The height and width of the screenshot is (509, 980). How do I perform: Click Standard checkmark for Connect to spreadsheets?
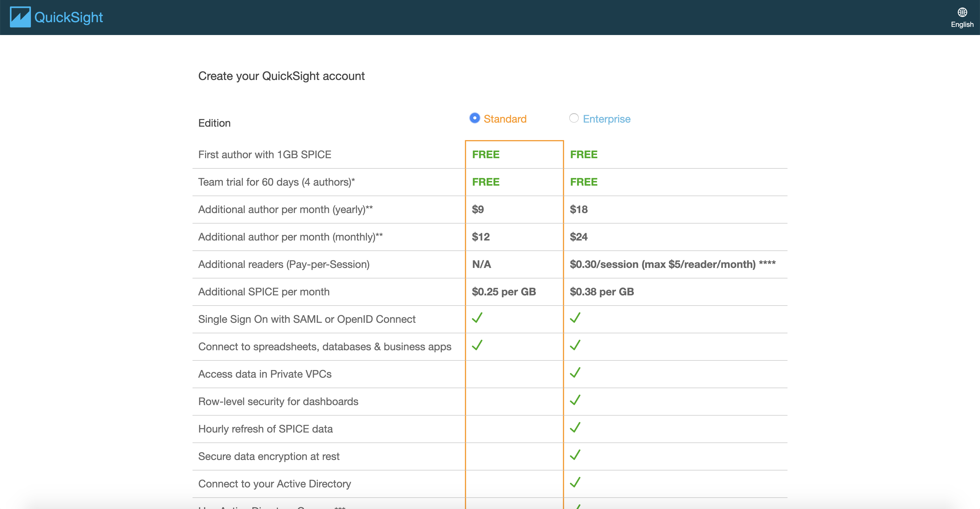477,345
